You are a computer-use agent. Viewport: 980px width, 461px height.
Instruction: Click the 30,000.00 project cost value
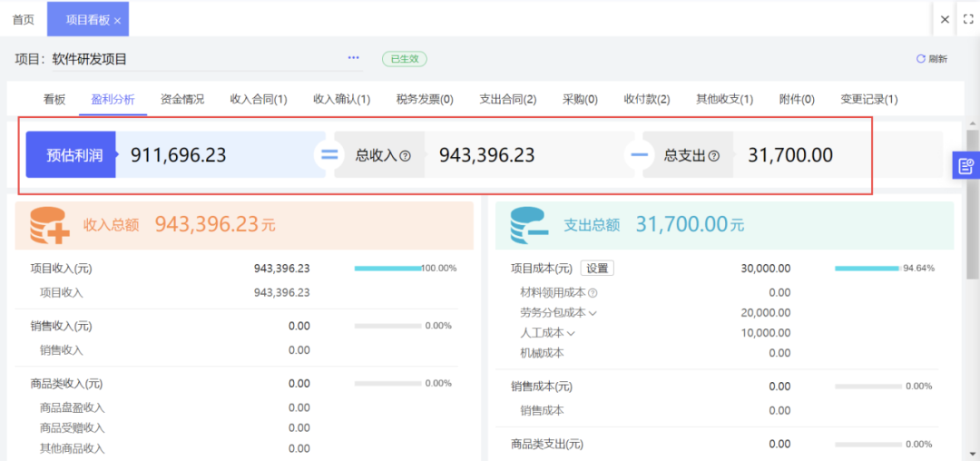[766, 268]
